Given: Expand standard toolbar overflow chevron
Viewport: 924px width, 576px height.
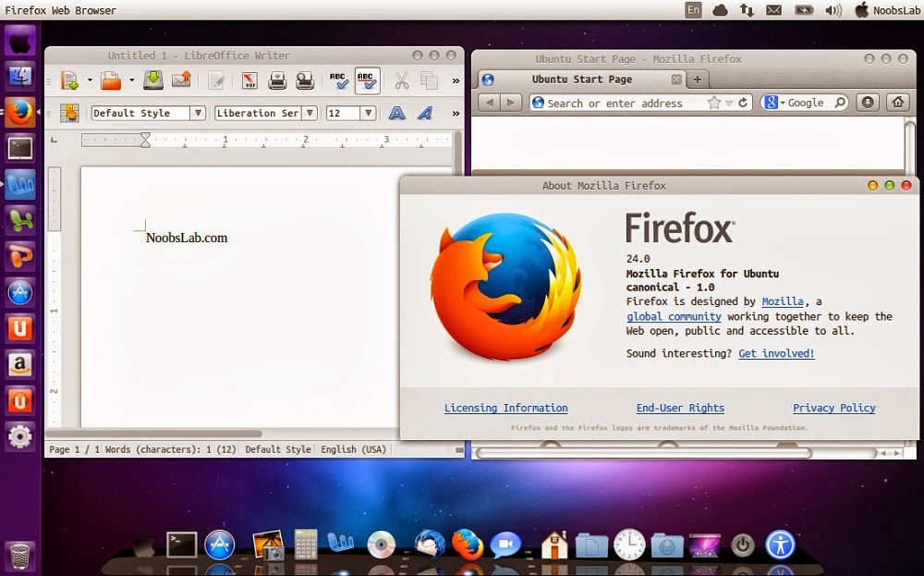Looking at the screenshot, I should 456,80.
